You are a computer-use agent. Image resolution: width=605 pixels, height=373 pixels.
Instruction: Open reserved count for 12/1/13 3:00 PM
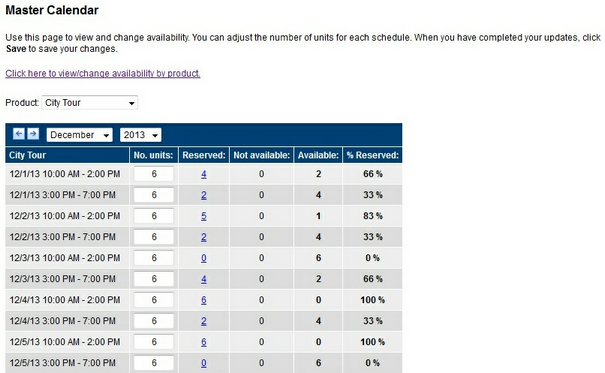203,195
